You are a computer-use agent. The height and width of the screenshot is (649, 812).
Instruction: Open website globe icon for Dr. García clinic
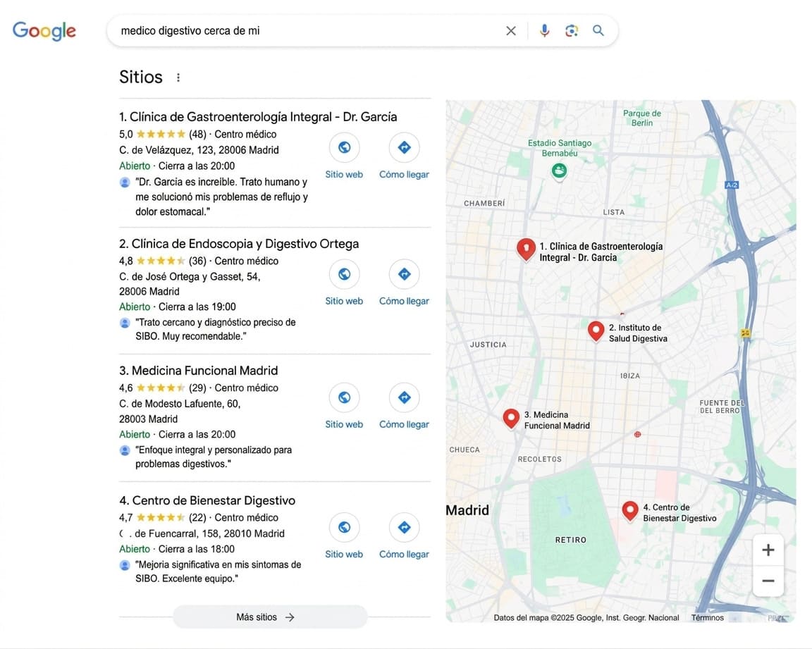pyautogui.click(x=344, y=147)
